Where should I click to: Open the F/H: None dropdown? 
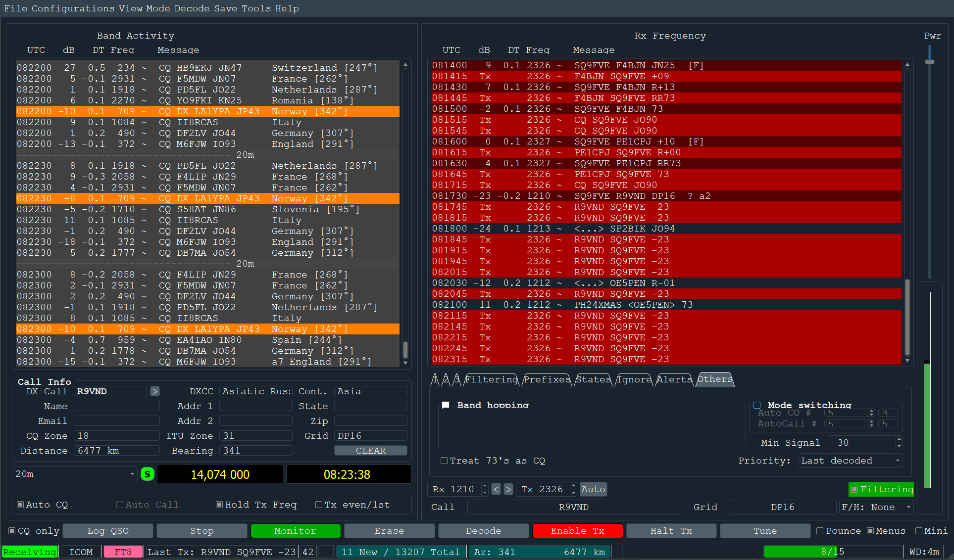[x=876, y=507]
